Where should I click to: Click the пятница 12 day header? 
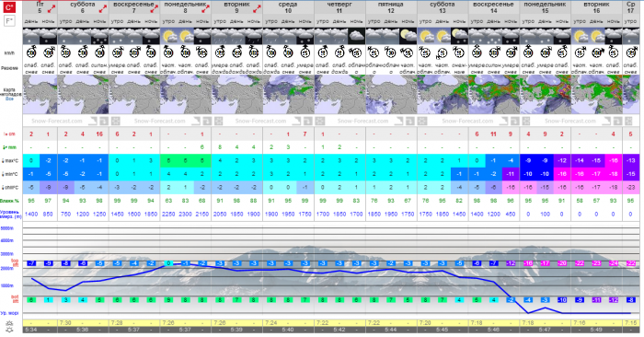tap(391, 7)
